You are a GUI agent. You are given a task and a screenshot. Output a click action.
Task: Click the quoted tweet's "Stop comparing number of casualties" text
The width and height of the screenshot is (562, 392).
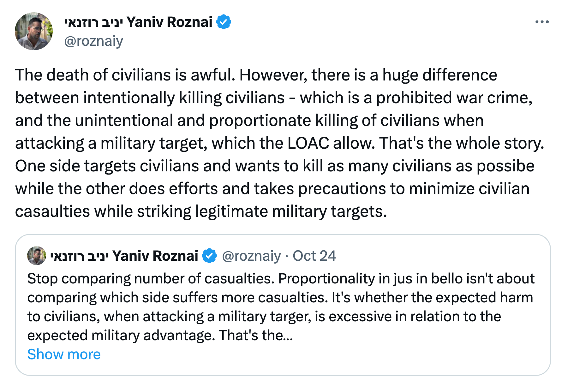coord(150,279)
